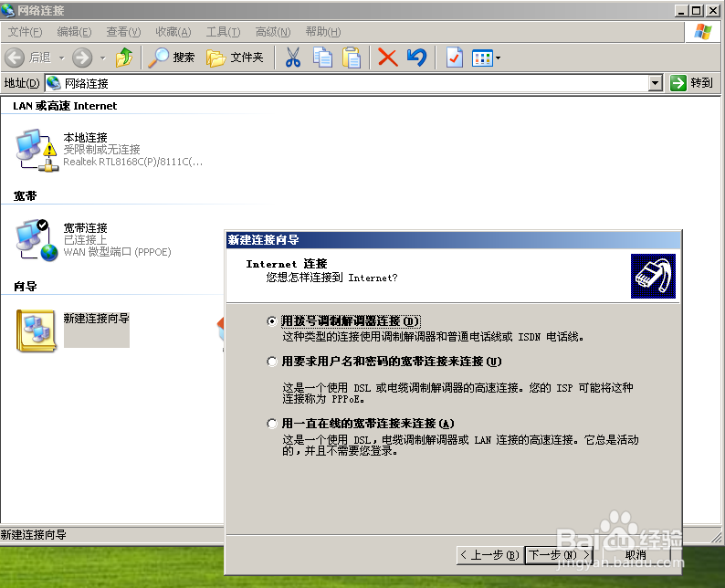
Task: Click the 向导 group header
Action: pyautogui.click(x=25, y=286)
